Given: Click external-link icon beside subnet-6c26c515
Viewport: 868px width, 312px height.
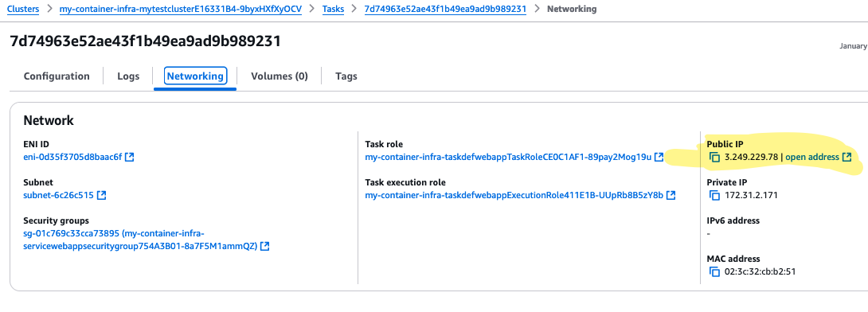Looking at the screenshot, I should 102,195.
